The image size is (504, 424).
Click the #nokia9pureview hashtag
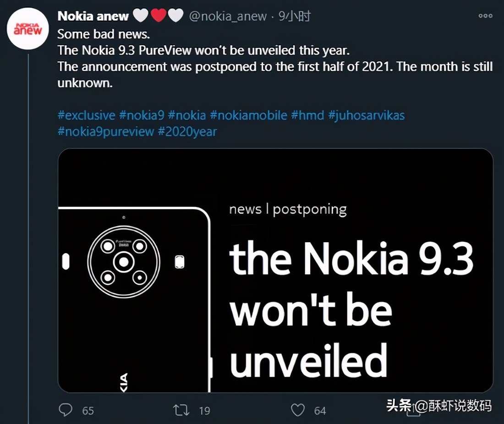(x=105, y=132)
